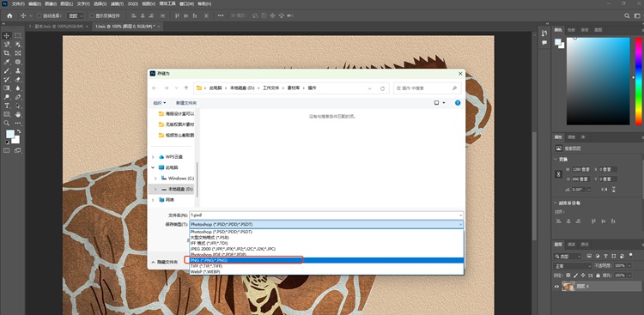The height and width of the screenshot is (315, 644).
Task: Open the layer blend mode dropdown
Action: 573,266
